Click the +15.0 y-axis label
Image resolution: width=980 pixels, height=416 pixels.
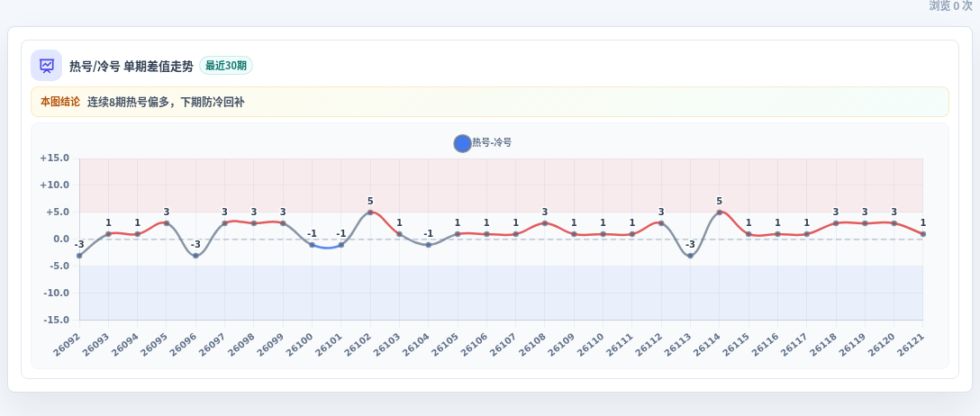point(54,158)
